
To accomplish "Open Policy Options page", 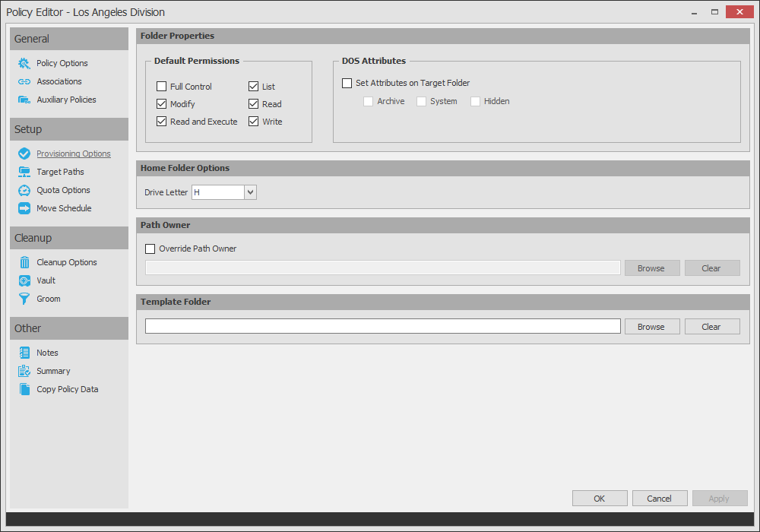I will 62,64.
